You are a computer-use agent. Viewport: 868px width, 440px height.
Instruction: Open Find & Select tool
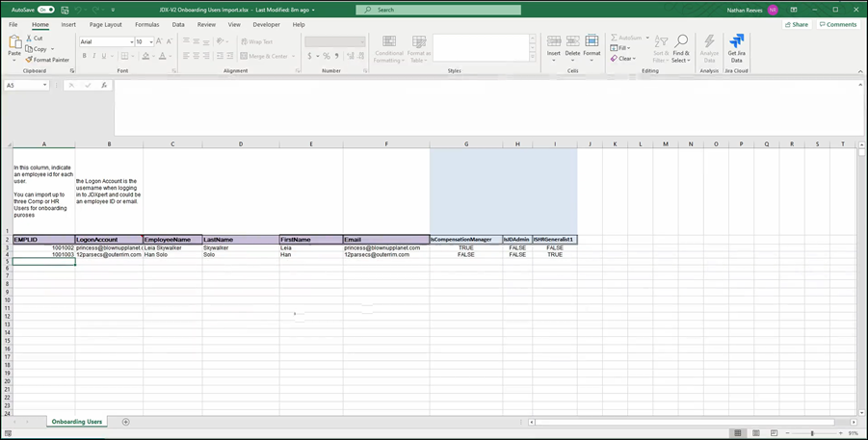click(x=681, y=49)
